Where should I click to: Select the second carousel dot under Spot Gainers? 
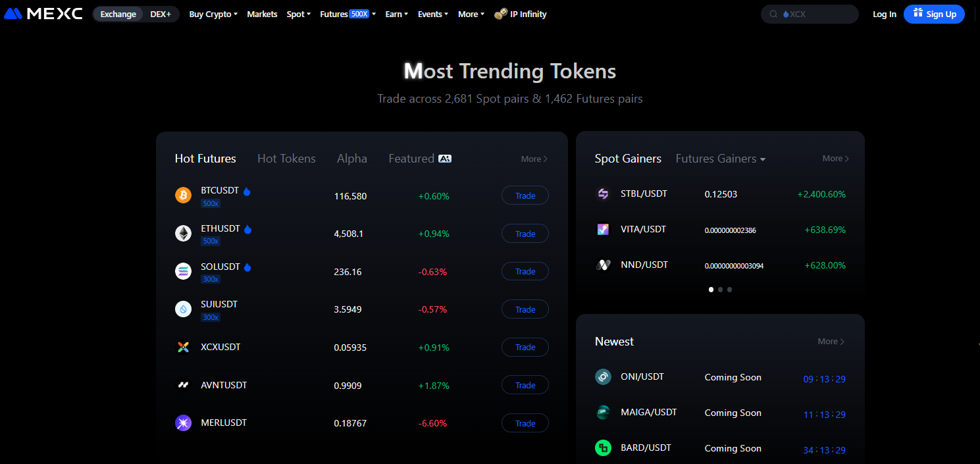[720, 289]
